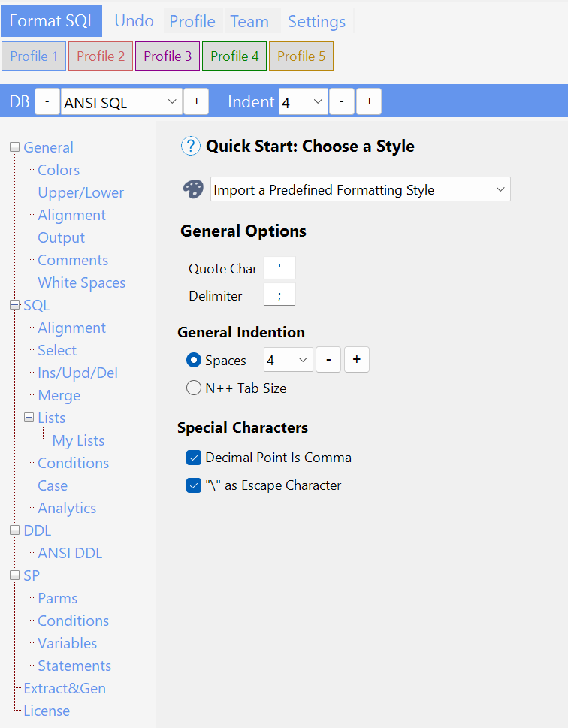This screenshot has width=568, height=728.
Task: Choose N++ Tab Size radio option
Action: tap(193, 388)
